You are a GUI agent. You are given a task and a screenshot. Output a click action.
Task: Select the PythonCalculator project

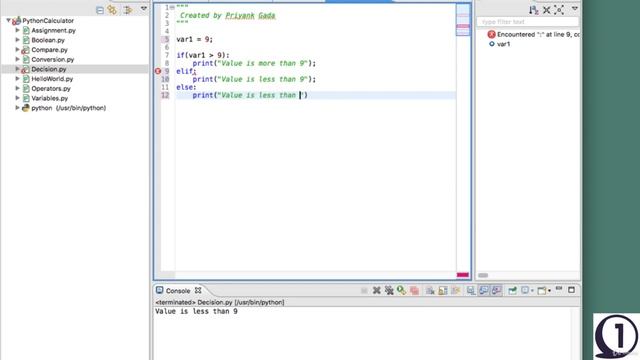pos(48,20)
